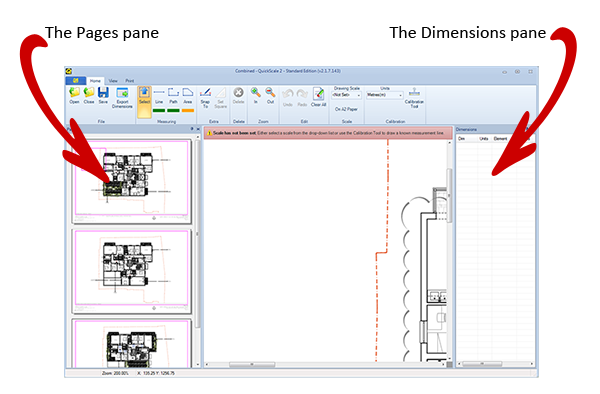Open the application menu button

point(75,81)
